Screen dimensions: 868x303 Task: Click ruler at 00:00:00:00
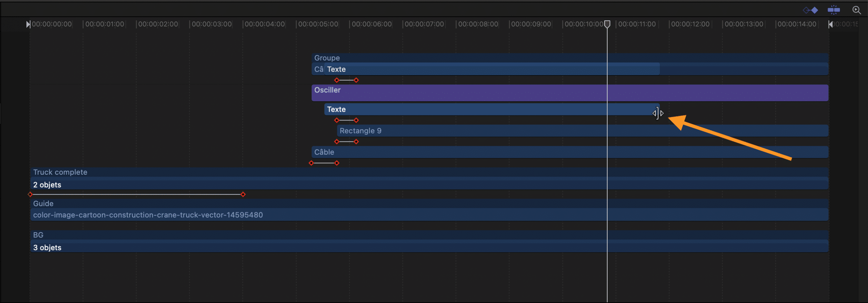[x=52, y=24]
